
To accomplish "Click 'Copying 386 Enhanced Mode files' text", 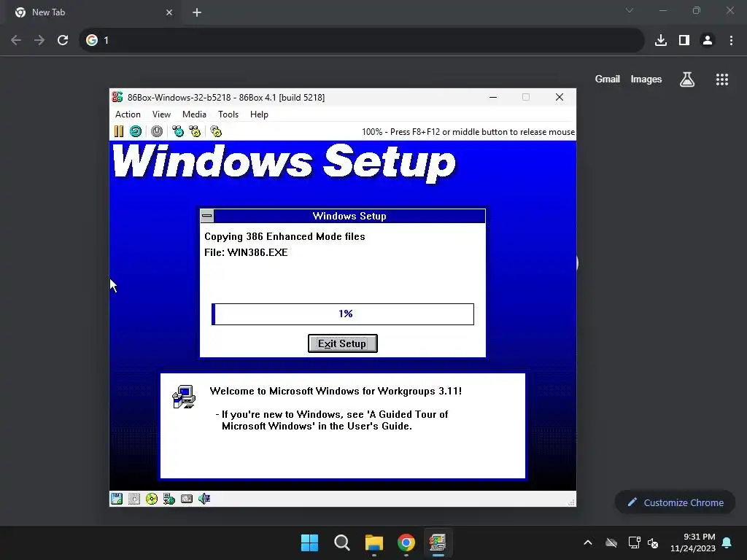I will point(285,237).
